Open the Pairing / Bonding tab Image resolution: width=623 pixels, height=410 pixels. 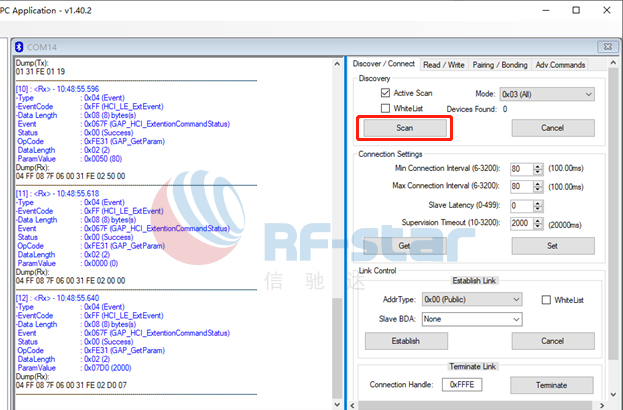[500, 65]
